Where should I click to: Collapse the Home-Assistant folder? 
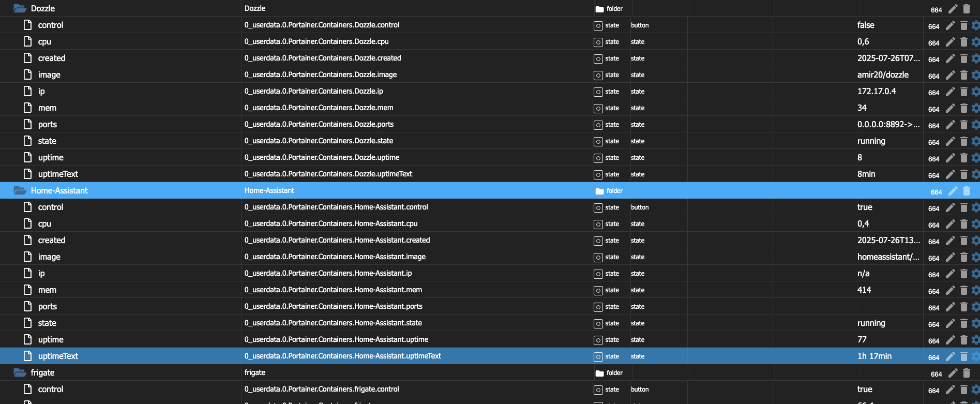point(20,190)
